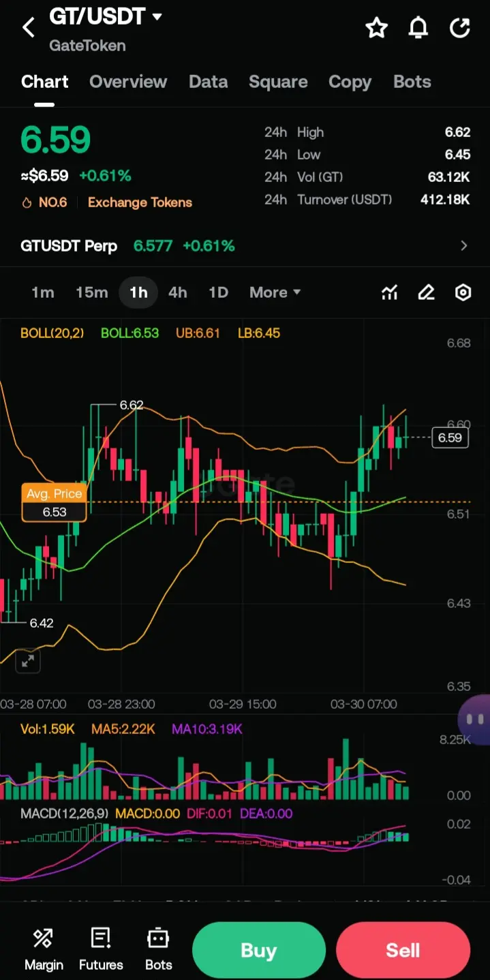Screen dimensions: 490x980
Task: Tap the 6.62 high marker on chart
Action: click(132, 405)
